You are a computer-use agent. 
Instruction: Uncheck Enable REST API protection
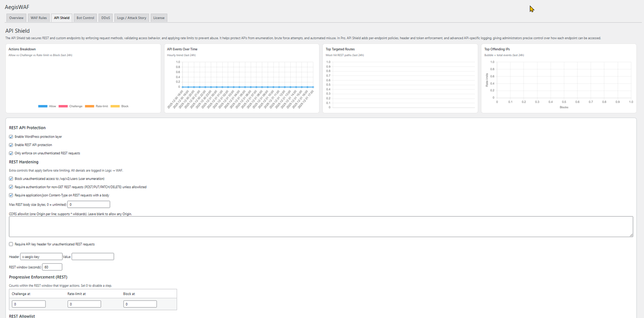11,145
